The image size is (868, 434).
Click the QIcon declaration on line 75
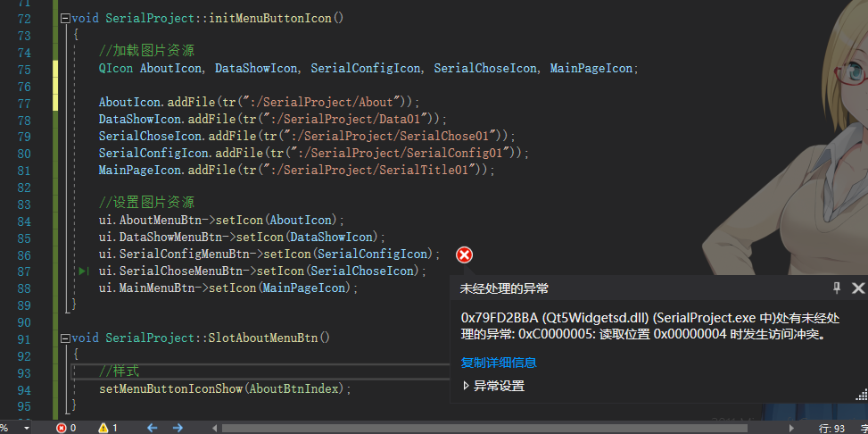[369, 69]
